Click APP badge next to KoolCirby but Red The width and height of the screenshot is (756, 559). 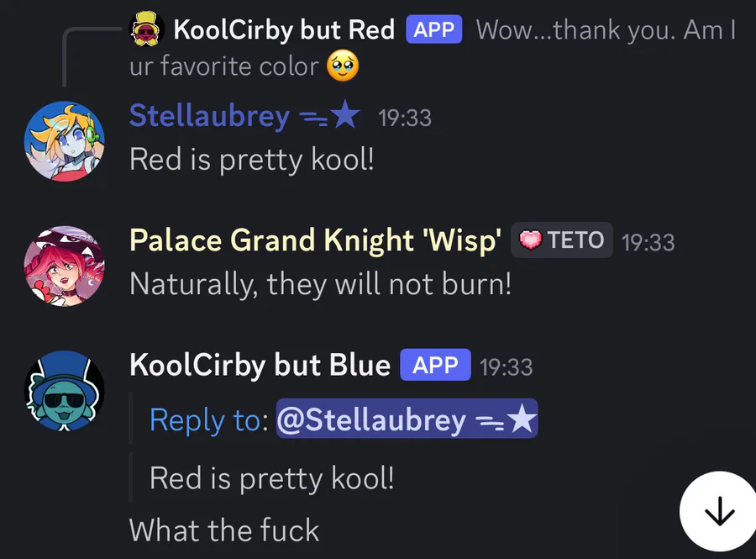[x=434, y=29]
